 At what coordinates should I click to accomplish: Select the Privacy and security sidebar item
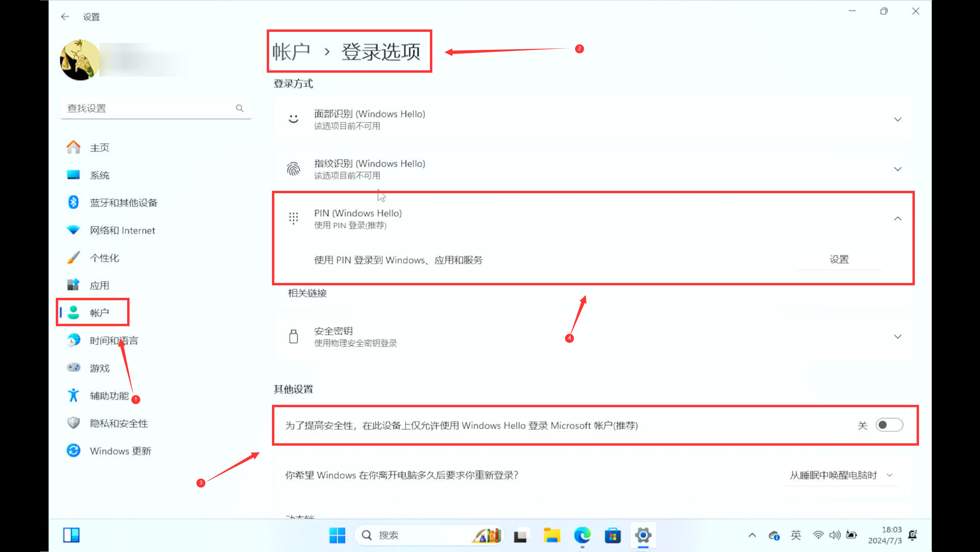[119, 424]
